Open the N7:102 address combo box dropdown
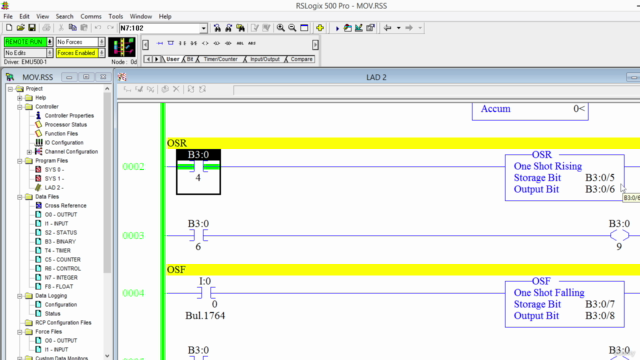The width and height of the screenshot is (640, 360). pos(204,28)
